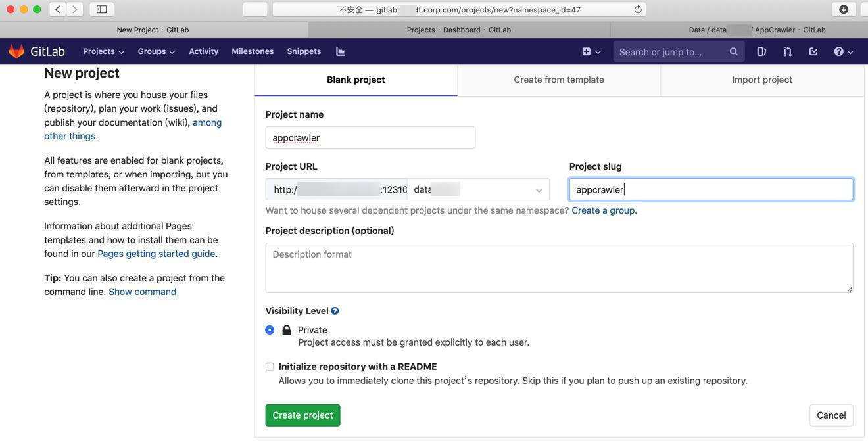Expand the Projects dropdown menu

click(x=103, y=51)
